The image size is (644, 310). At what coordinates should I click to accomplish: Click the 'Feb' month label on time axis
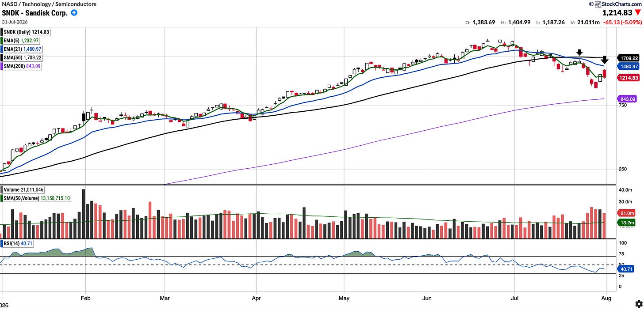click(x=84, y=298)
